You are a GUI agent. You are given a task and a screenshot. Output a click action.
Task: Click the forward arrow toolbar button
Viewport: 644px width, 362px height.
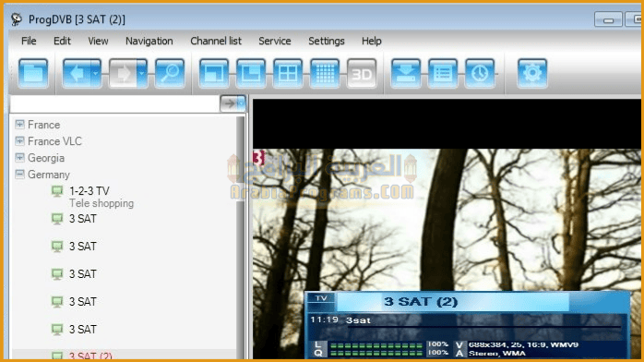(123, 73)
